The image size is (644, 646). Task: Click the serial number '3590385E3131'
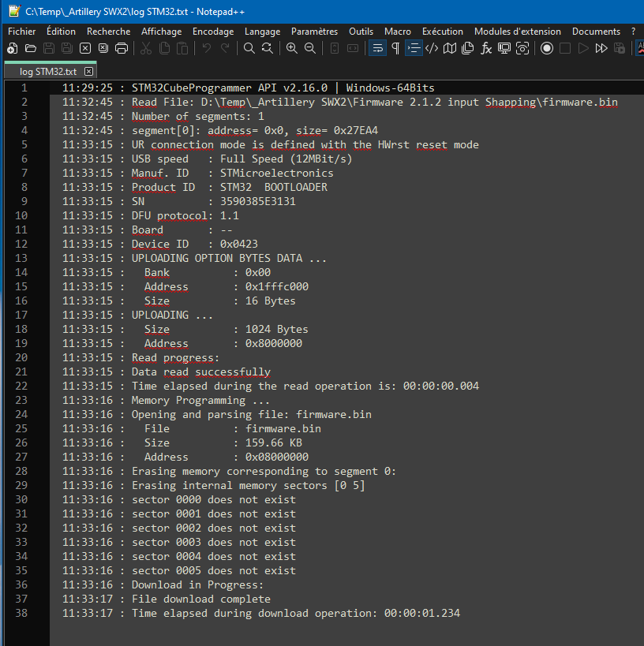[x=258, y=201]
